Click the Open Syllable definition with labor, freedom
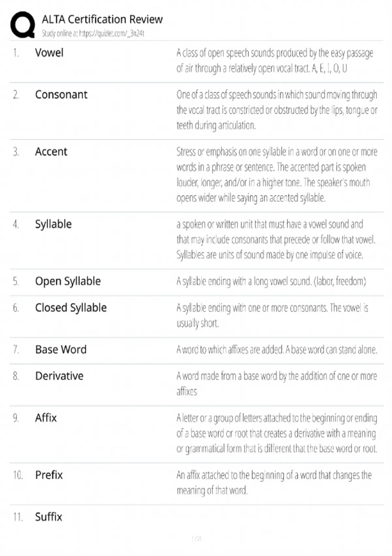 click(x=271, y=281)
